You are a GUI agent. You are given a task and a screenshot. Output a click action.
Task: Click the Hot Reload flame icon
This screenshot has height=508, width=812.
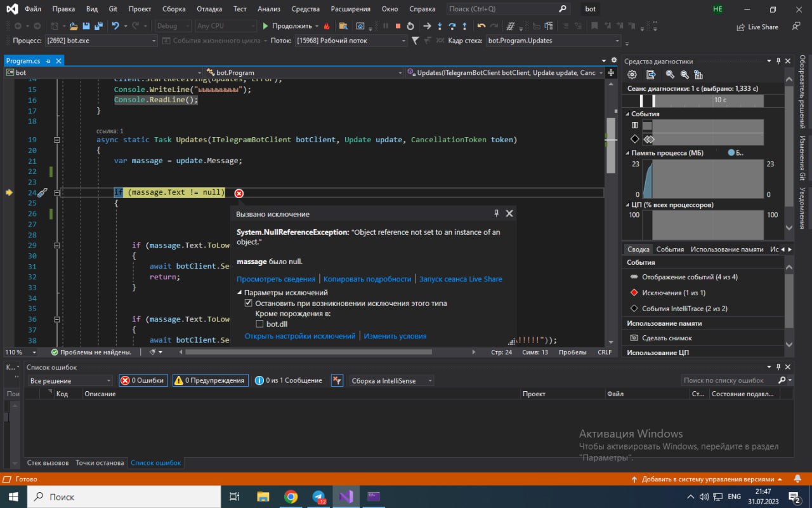327,26
